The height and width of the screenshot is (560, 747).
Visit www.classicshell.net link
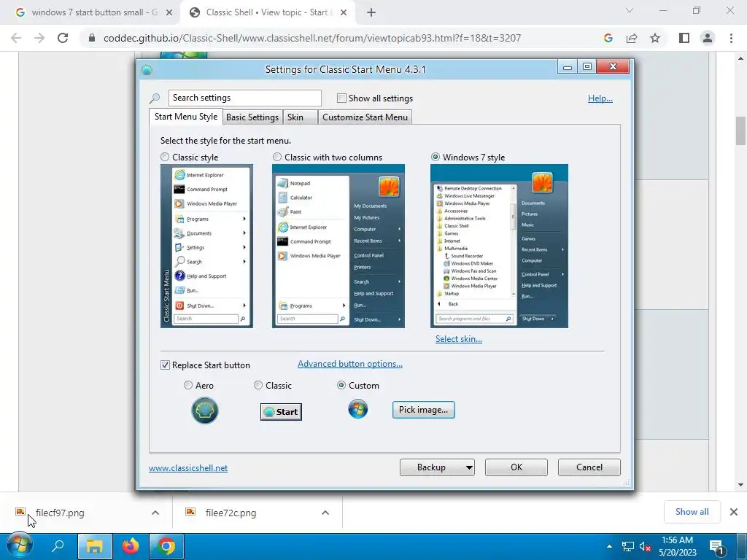pyautogui.click(x=188, y=468)
